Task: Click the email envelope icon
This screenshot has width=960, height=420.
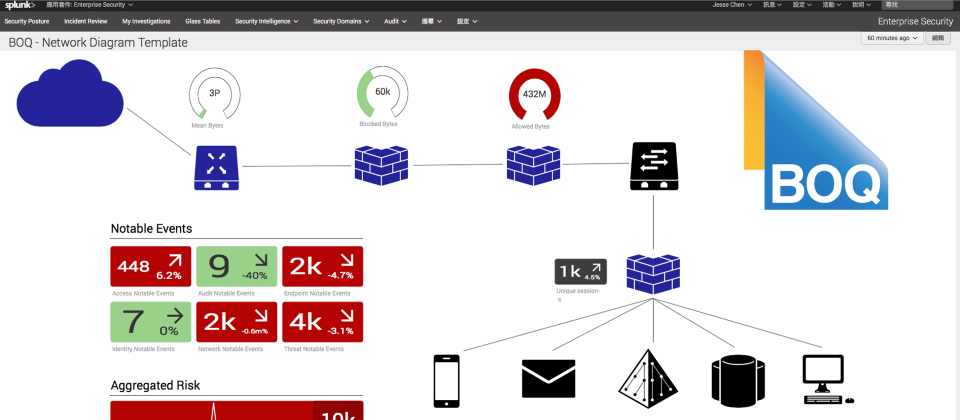Action: 549,378
